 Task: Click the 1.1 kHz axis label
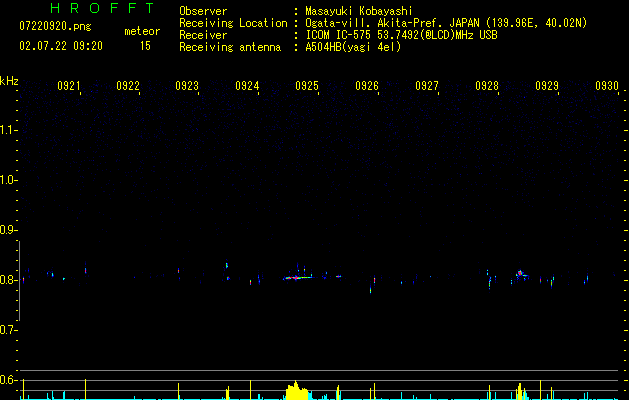pyautogui.click(x=8, y=130)
